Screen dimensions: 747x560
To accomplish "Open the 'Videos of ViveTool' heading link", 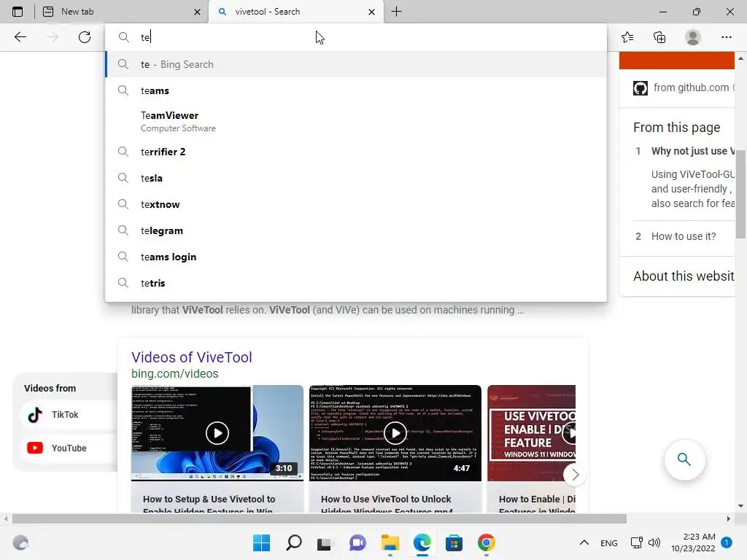I will pyautogui.click(x=192, y=357).
